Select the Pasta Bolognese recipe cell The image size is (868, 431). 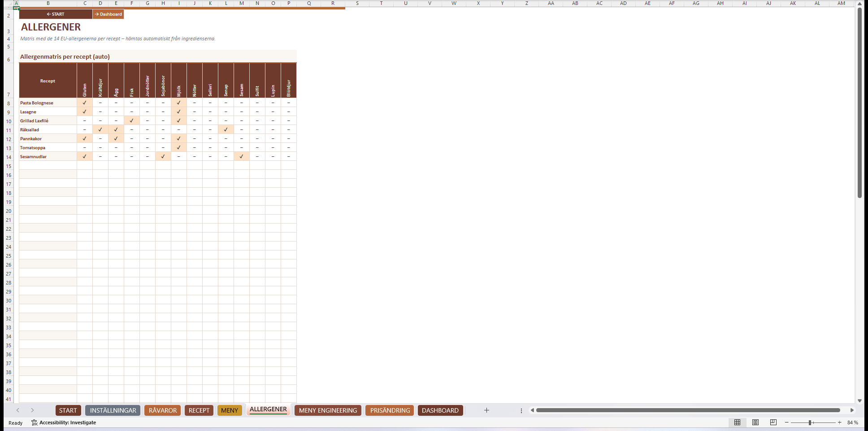click(x=48, y=103)
